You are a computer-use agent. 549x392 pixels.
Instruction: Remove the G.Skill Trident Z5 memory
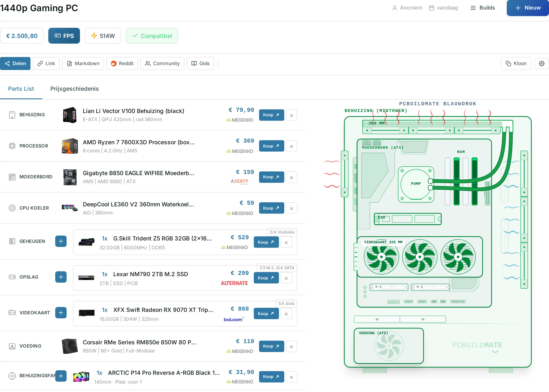(x=286, y=242)
